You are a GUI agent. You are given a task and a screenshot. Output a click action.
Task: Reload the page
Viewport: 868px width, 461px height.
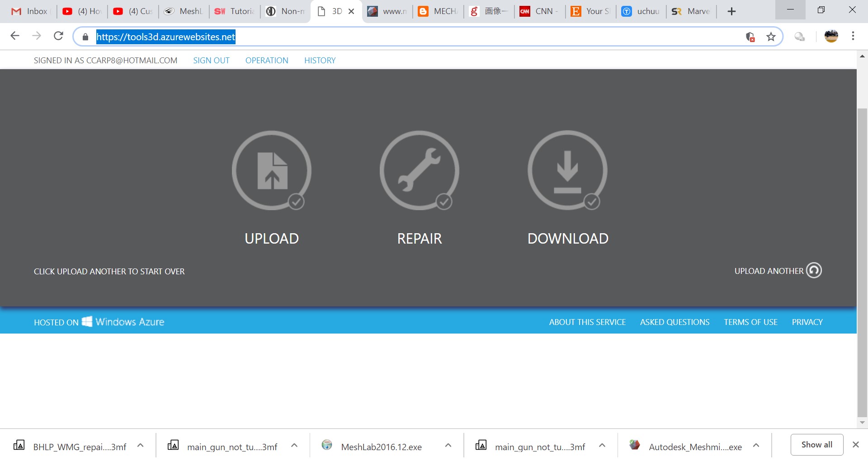pyautogui.click(x=58, y=36)
